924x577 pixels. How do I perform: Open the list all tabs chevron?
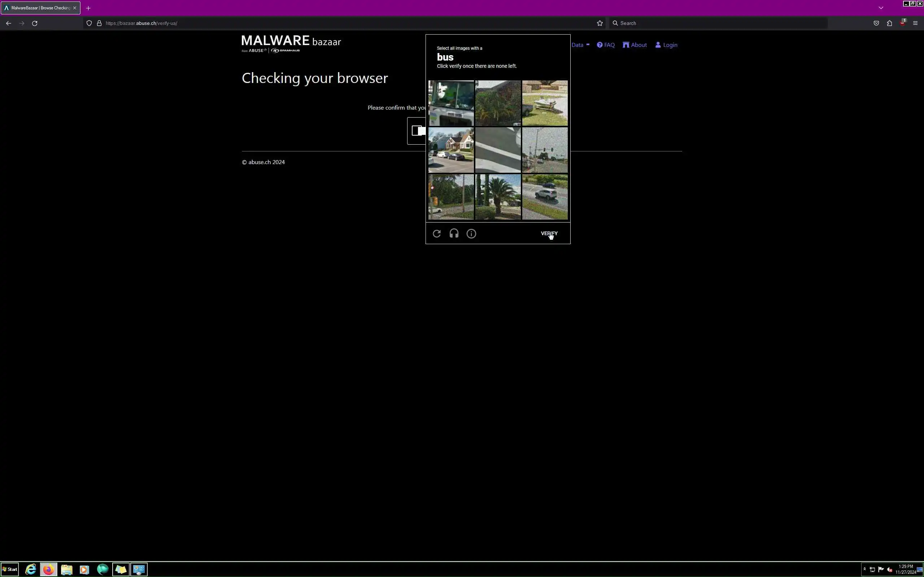(881, 8)
